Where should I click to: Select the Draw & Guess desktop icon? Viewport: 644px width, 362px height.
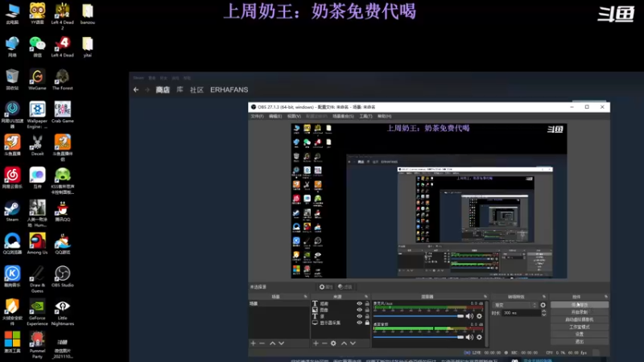point(37,279)
